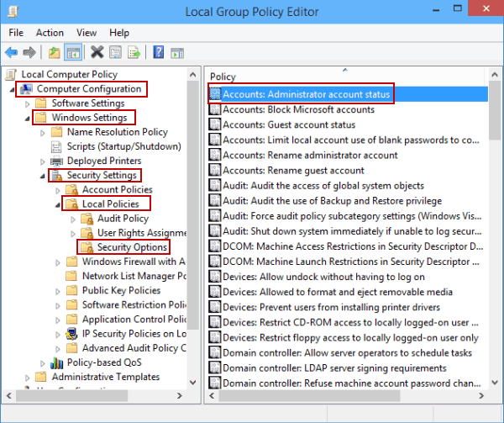The height and width of the screenshot is (423, 504).
Task: Click the Help question-mark toolbar icon
Action: pyautogui.click(x=159, y=52)
